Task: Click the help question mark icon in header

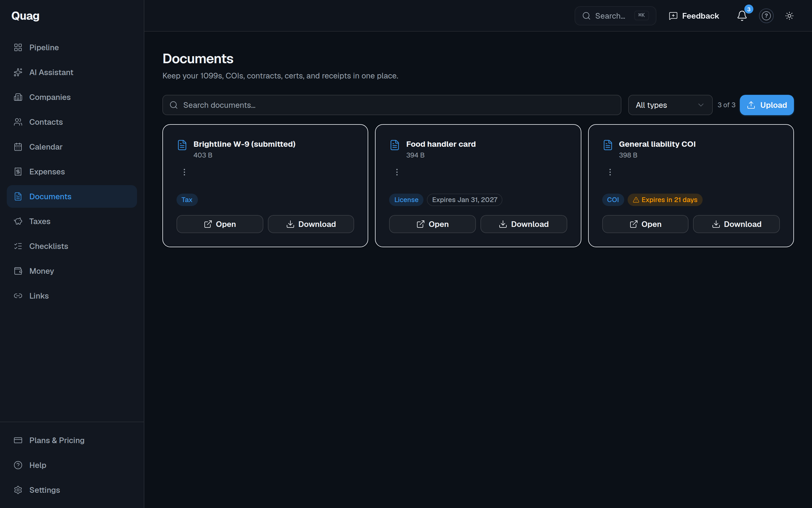Action: tap(766, 16)
